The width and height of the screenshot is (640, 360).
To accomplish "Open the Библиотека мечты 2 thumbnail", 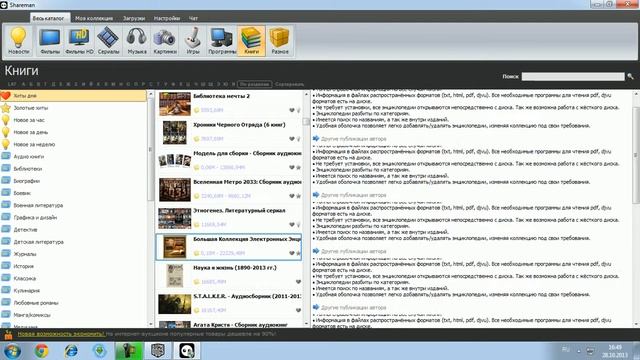I will (x=175, y=104).
